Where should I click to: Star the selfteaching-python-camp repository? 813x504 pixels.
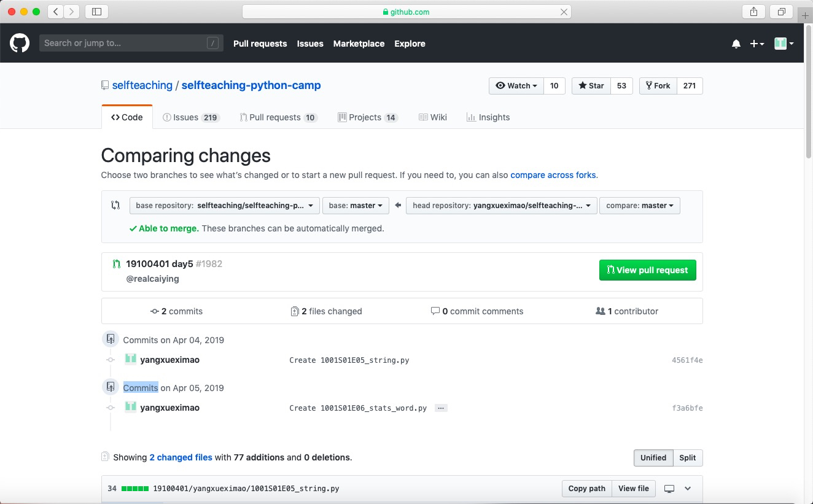(591, 86)
